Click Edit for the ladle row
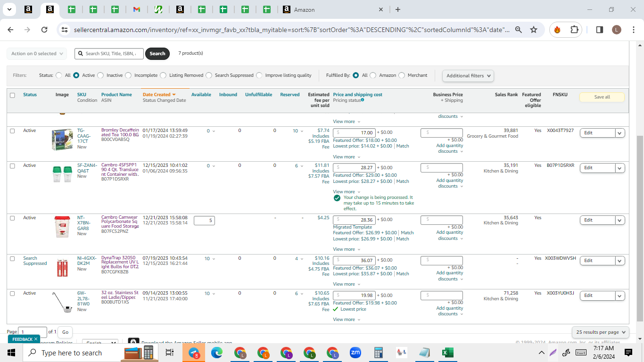The height and width of the screenshot is (362, 644). [x=597, y=296]
